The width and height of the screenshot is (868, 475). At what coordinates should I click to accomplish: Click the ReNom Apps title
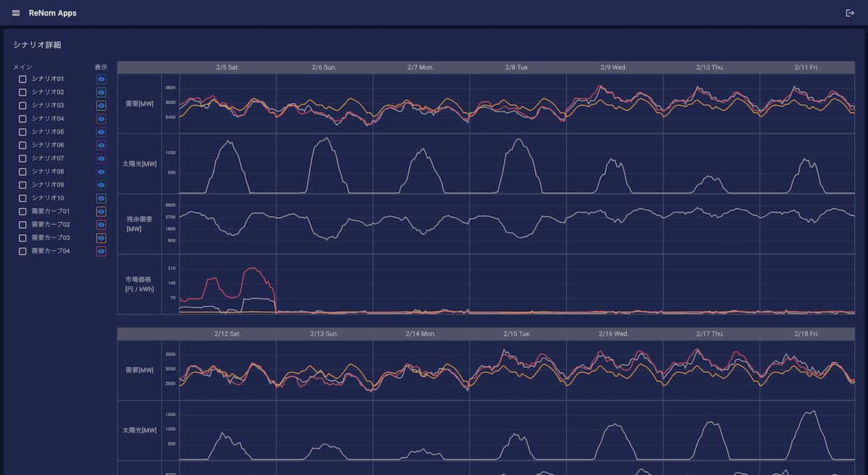(x=52, y=13)
